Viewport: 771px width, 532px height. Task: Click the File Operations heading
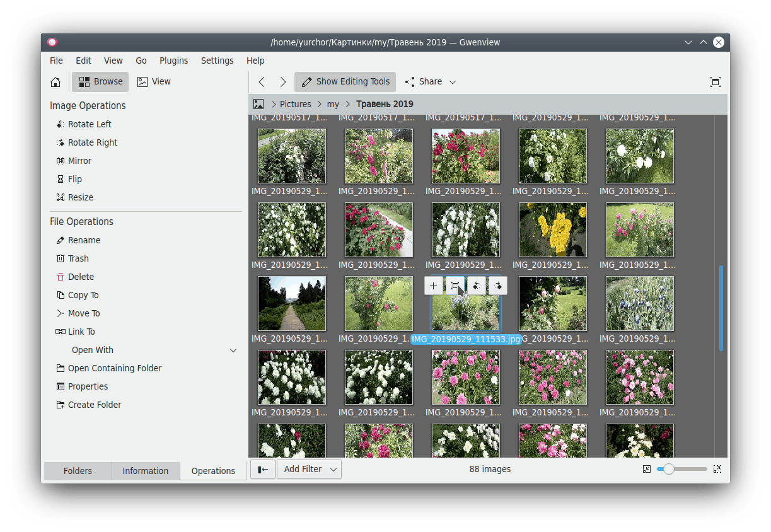[81, 221]
